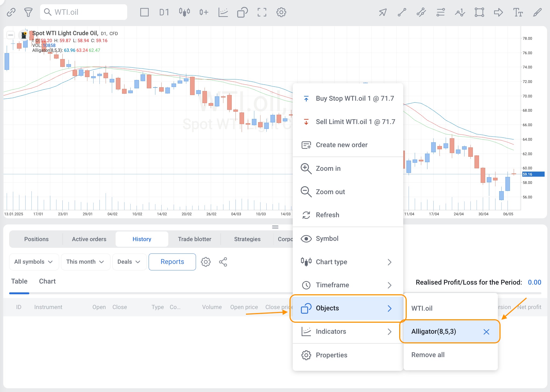Open the filter funnel icon
The width and height of the screenshot is (550, 392).
[x=28, y=12]
